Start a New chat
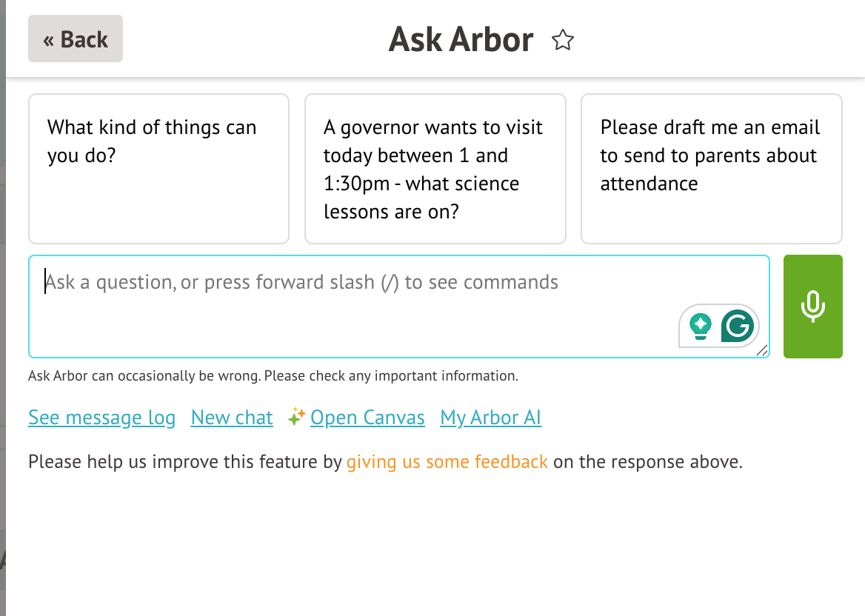 [x=232, y=418]
